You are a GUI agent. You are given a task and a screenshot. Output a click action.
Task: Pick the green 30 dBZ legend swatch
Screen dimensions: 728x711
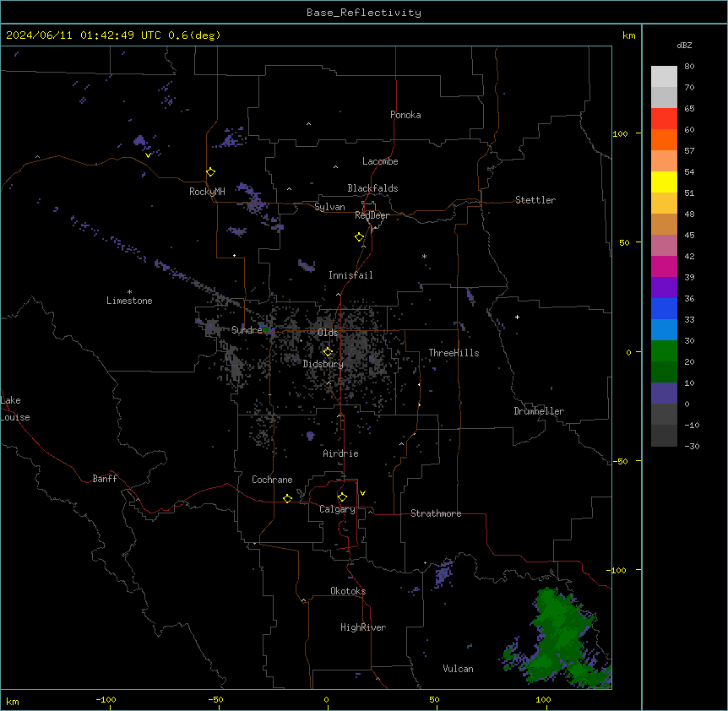[x=664, y=351]
